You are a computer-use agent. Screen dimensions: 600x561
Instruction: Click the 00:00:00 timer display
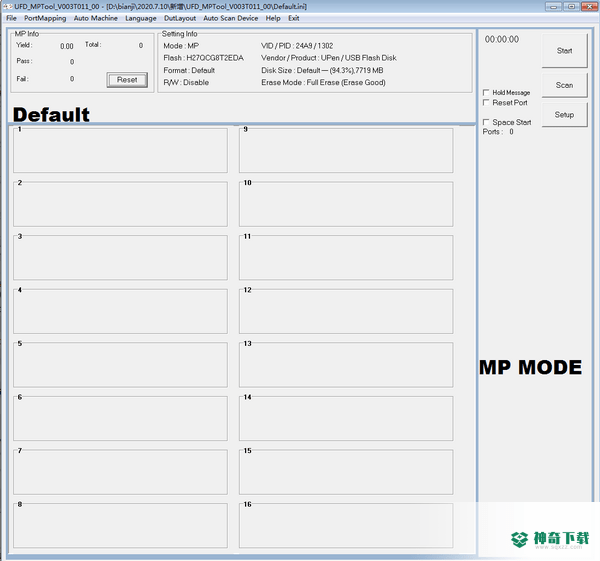[x=502, y=39]
